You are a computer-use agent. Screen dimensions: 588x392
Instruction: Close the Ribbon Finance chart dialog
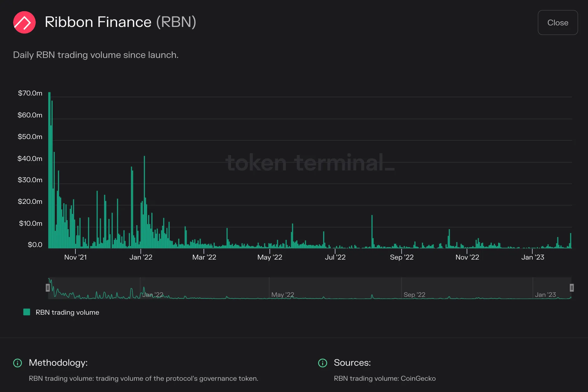coord(558,23)
